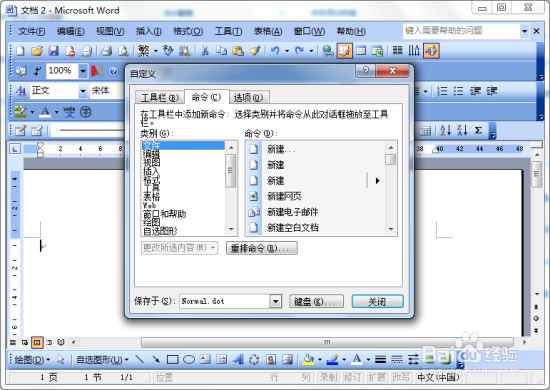The height and width of the screenshot is (390, 550).
Task: Click the Paste clipboard icon
Action: click(238, 51)
